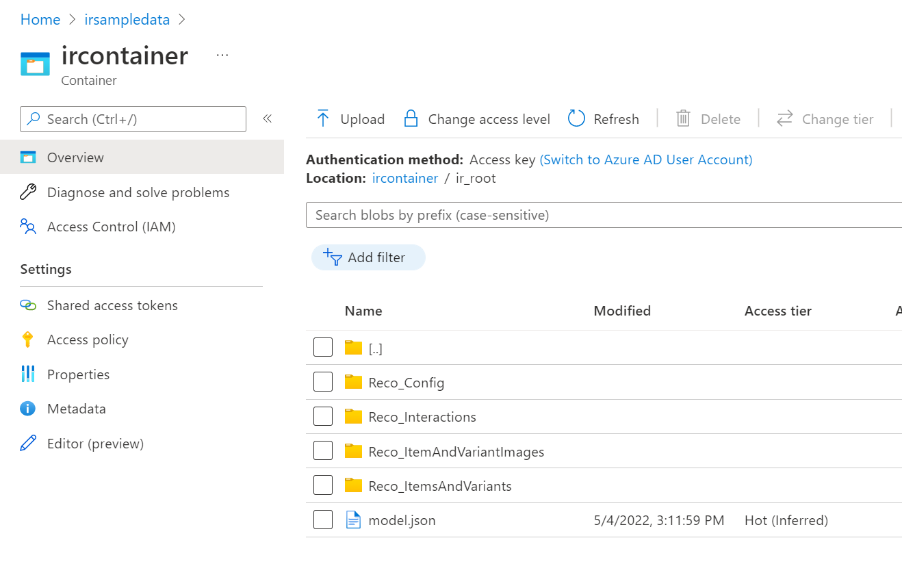Click the Editor (preview) pencil icon
The image size is (902, 588).
27,444
